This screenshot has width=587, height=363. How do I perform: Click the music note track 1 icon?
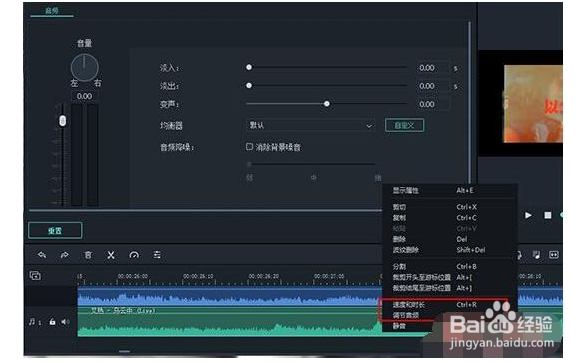[x=32, y=322]
